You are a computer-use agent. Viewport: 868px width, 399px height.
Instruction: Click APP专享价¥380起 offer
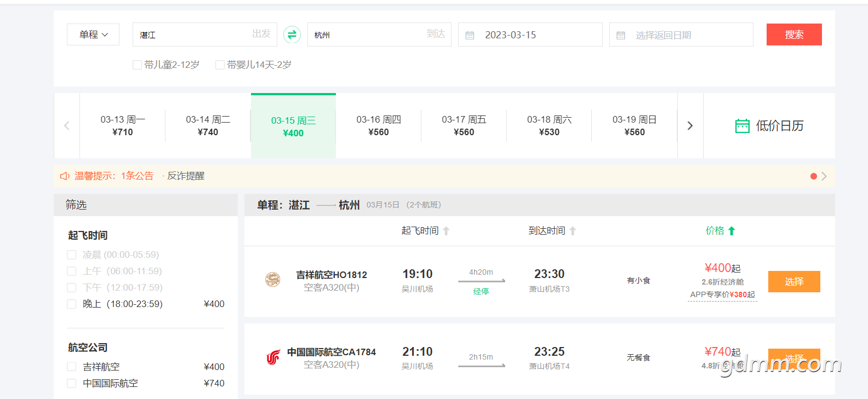(722, 294)
